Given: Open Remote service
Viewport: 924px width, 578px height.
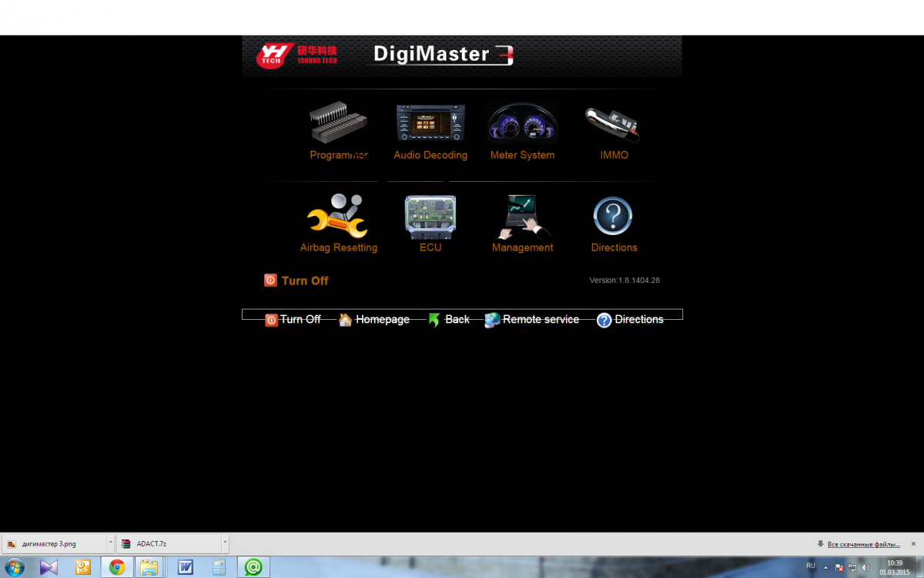Looking at the screenshot, I should (541, 319).
